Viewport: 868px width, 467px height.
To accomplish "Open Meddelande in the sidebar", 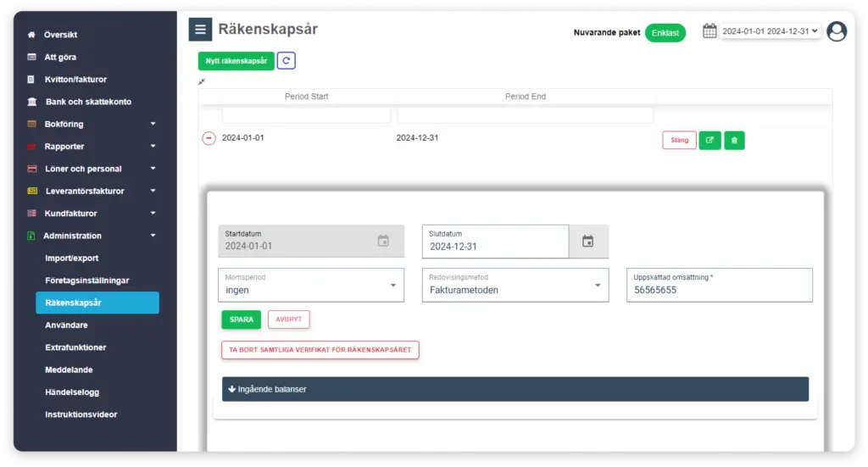I will (x=69, y=370).
